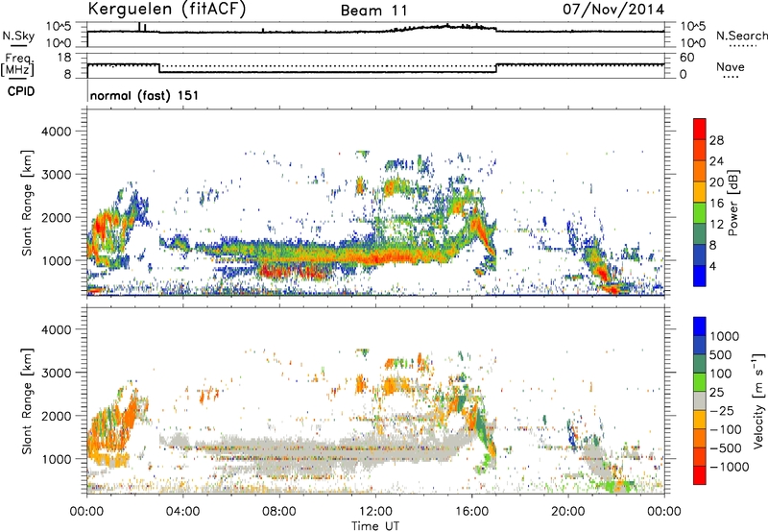
Task: Click the 'Slant Range [km]' label of the power panel
Action: coord(27,203)
